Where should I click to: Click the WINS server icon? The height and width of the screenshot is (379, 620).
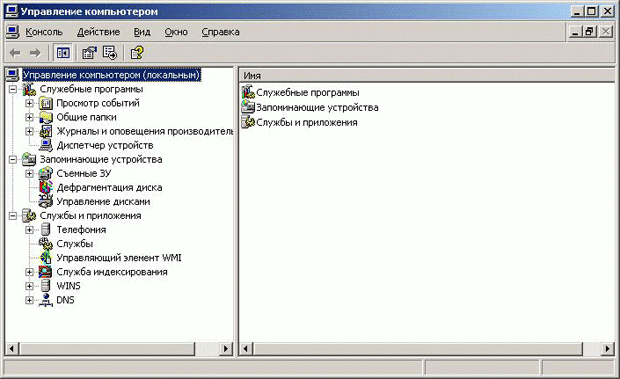tap(46, 286)
